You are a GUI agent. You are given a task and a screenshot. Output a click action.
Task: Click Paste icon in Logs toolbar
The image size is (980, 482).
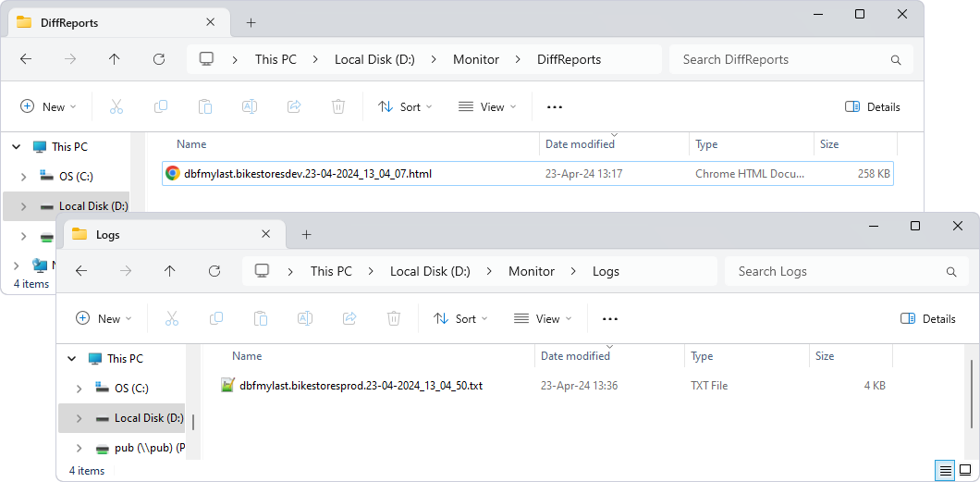point(261,319)
